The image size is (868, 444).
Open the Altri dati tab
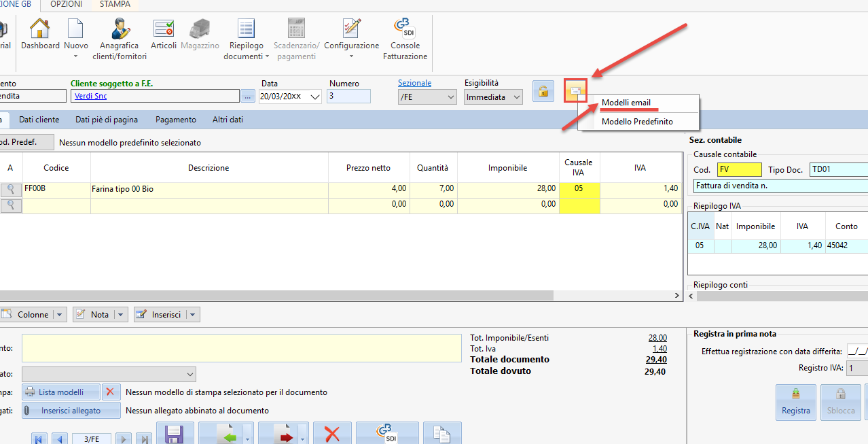[228, 120]
